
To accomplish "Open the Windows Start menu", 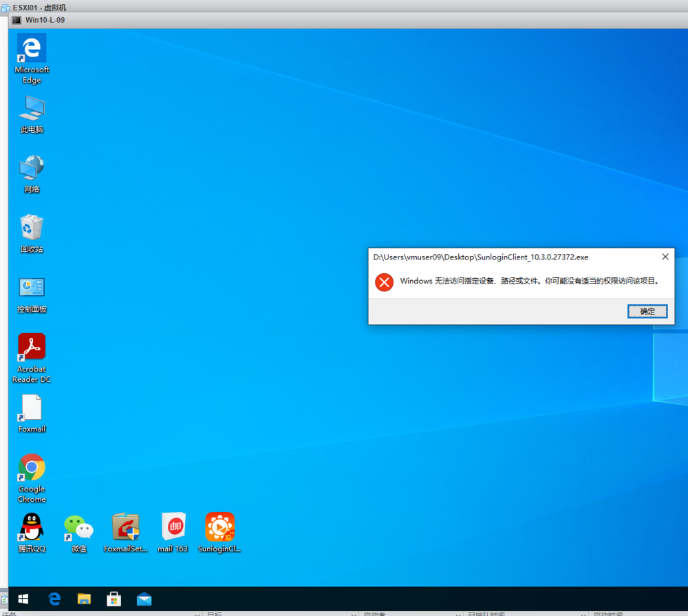I will pyautogui.click(x=23, y=599).
